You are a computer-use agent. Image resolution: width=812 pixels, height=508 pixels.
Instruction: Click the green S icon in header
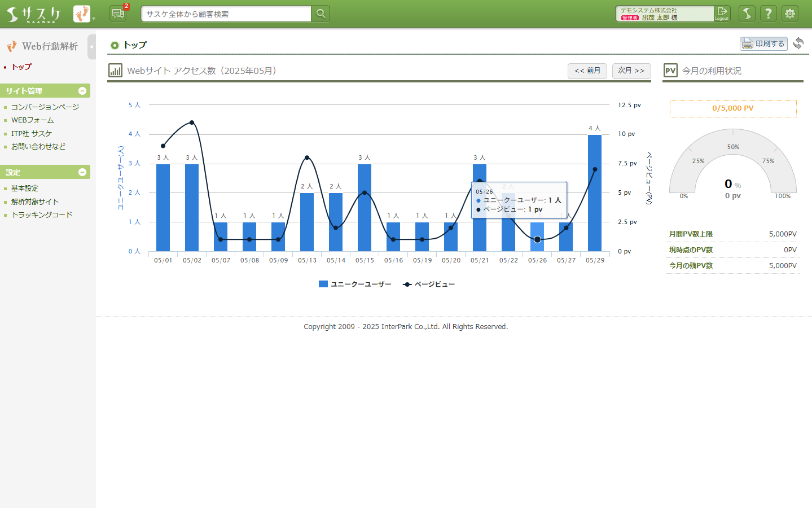pos(747,14)
